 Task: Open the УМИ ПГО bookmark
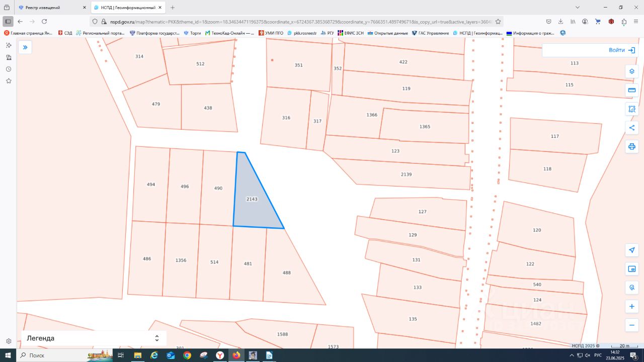click(x=271, y=33)
